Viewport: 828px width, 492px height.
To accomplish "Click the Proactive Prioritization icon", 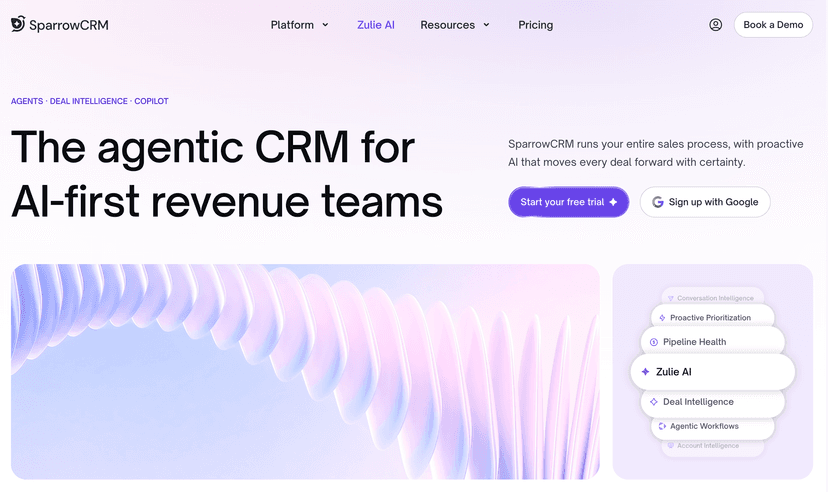I will tap(662, 318).
